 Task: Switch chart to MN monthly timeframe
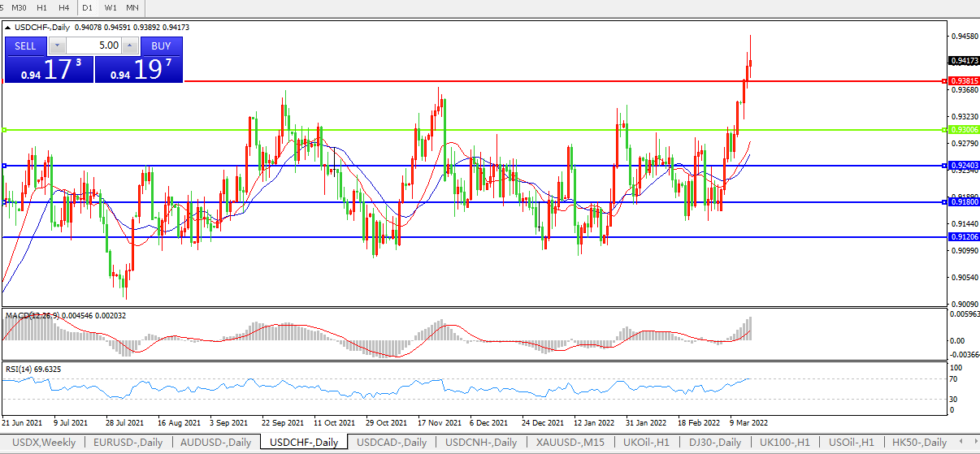pyautogui.click(x=132, y=7)
